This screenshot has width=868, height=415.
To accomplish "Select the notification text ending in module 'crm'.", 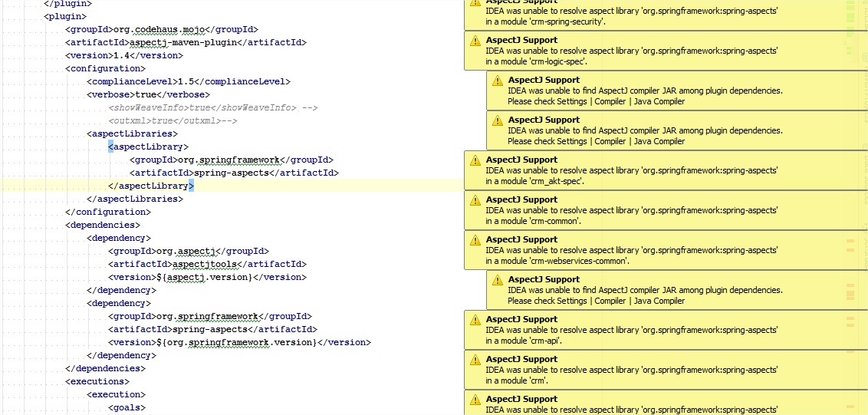I will click(632, 375).
